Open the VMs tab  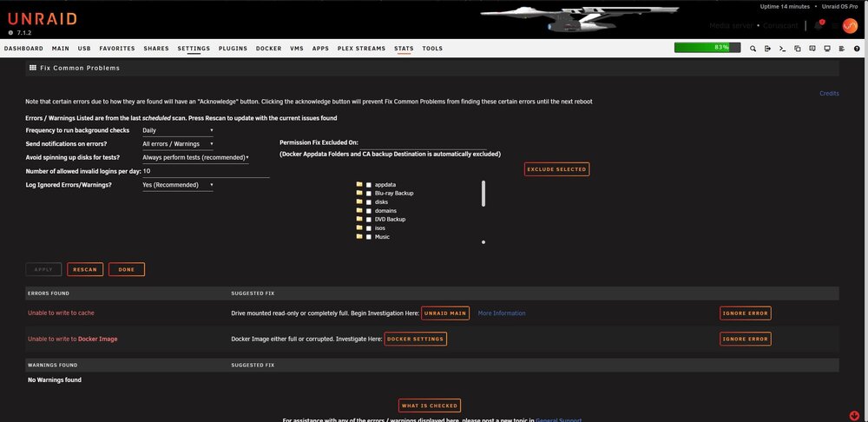coord(297,49)
